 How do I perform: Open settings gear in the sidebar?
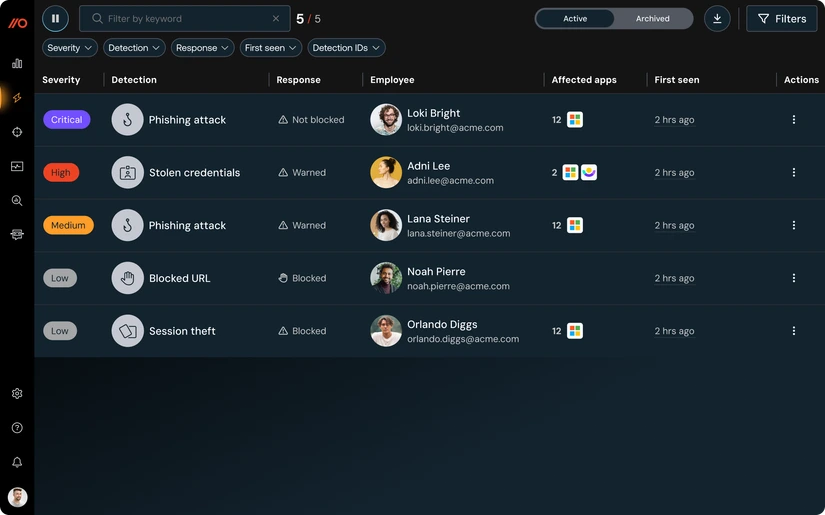[x=17, y=394]
